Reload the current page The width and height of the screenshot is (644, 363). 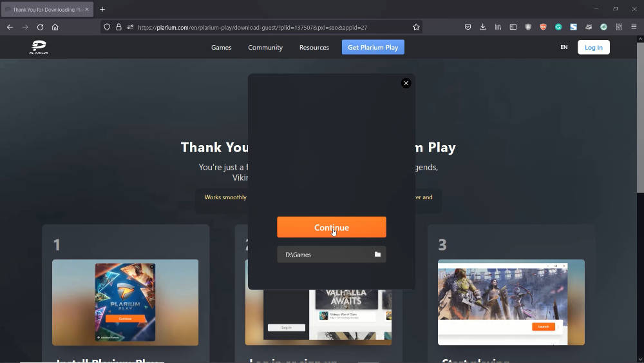click(40, 27)
